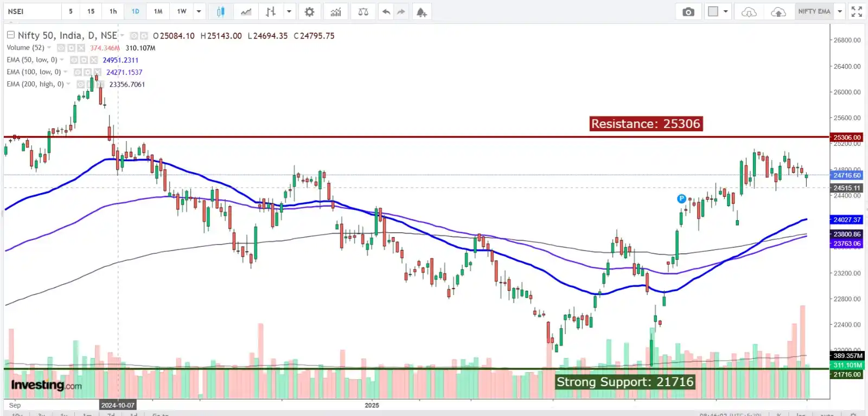Viewport: 868px width, 416px height.
Task: Select the Strong Support: 21716 text label
Action: pos(625,382)
